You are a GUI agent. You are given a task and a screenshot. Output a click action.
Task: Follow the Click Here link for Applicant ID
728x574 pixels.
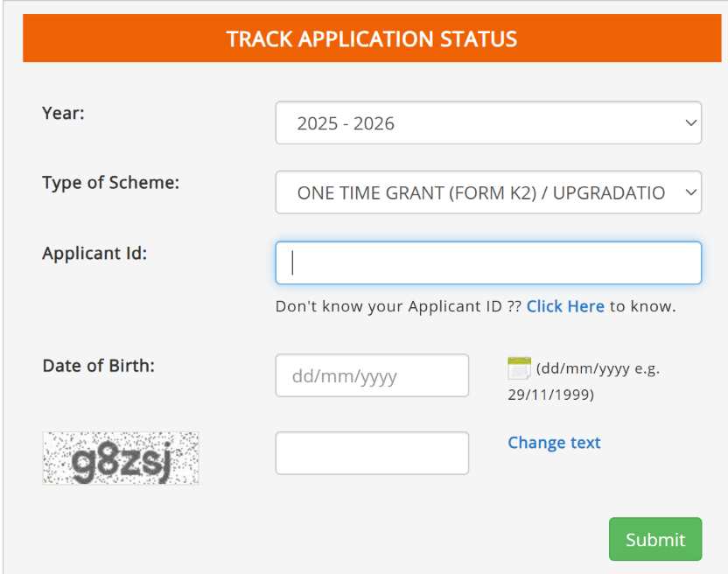pos(565,306)
